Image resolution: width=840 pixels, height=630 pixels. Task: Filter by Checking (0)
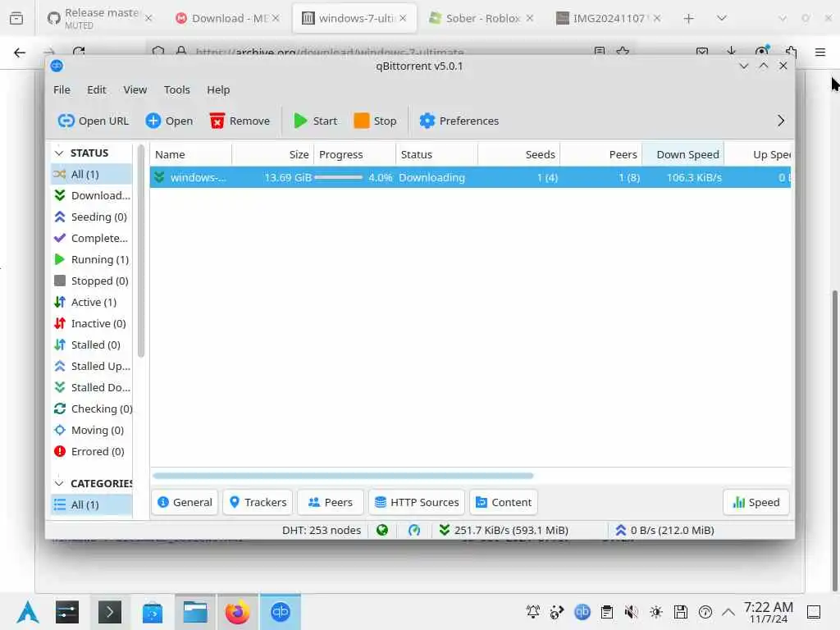pos(91,409)
